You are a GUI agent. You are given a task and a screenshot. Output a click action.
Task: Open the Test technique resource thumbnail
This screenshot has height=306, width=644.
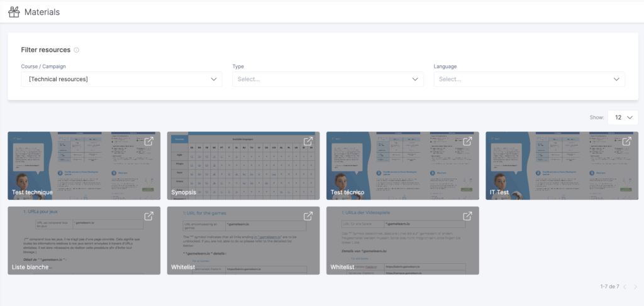coord(84,165)
